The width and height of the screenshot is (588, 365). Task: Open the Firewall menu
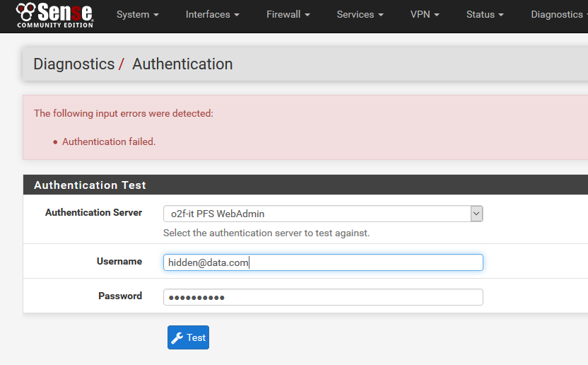tap(288, 15)
